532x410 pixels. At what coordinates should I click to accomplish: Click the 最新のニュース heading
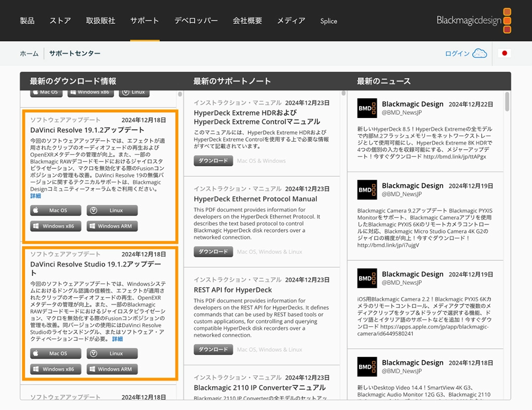click(x=384, y=81)
